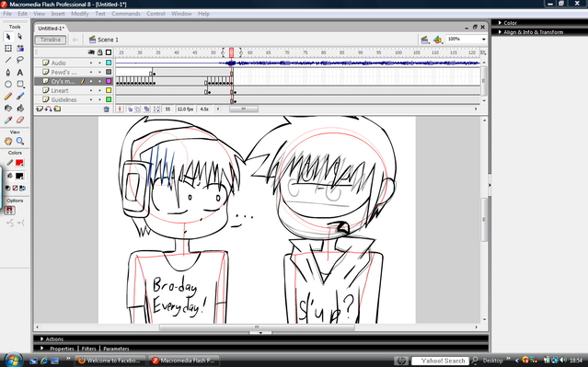Toggle outline view of Audio layer

tap(109, 63)
